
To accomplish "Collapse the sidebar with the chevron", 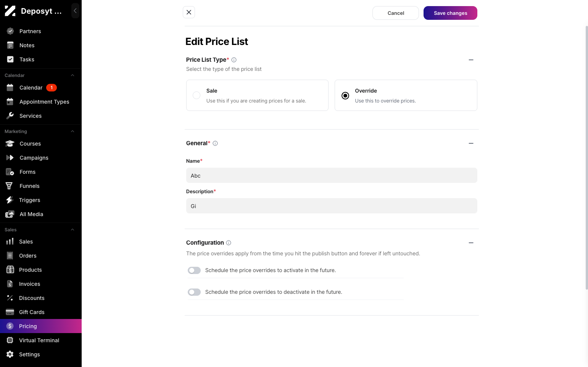I will (x=75, y=11).
